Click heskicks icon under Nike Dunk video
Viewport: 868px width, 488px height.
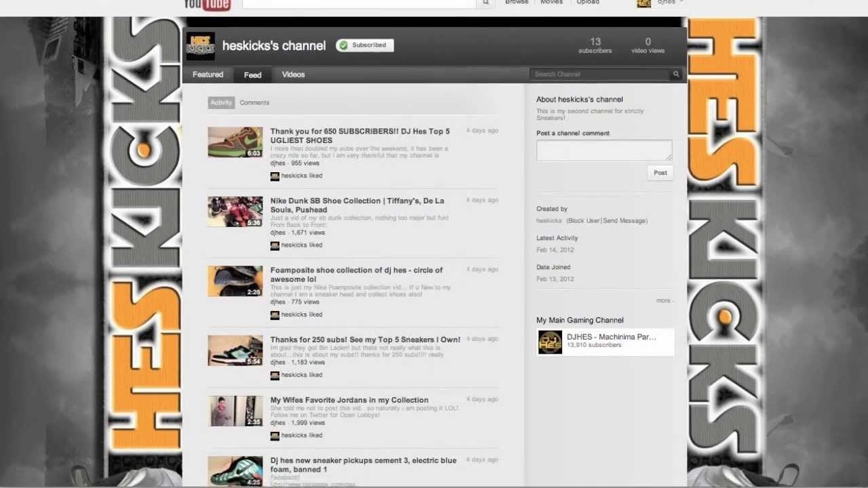[x=275, y=245]
